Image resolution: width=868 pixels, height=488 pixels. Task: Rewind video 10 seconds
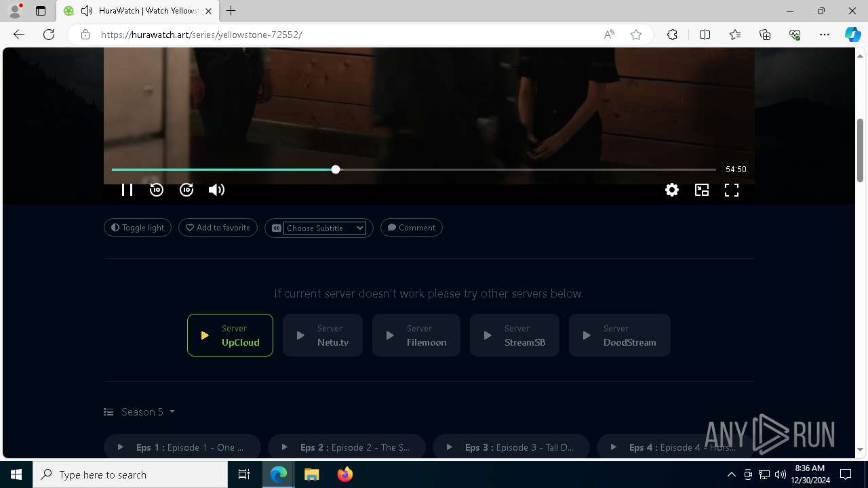coord(157,190)
